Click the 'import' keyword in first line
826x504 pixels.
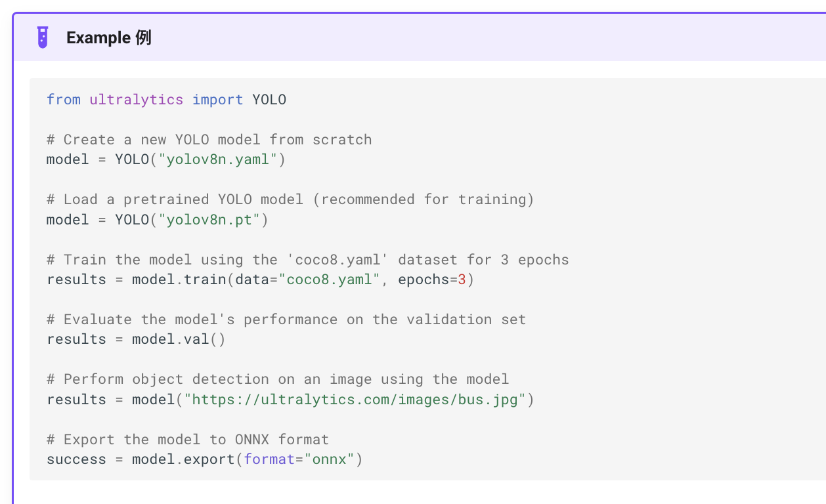click(x=217, y=100)
